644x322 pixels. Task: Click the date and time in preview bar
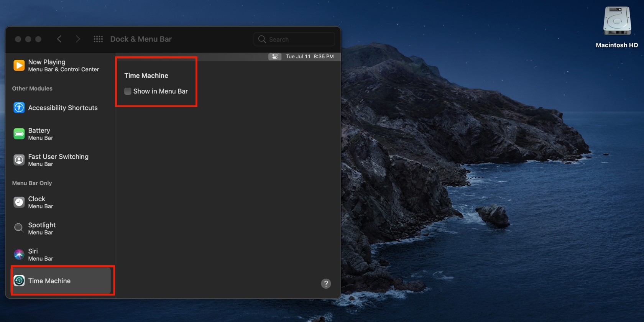[x=310, y=56]
